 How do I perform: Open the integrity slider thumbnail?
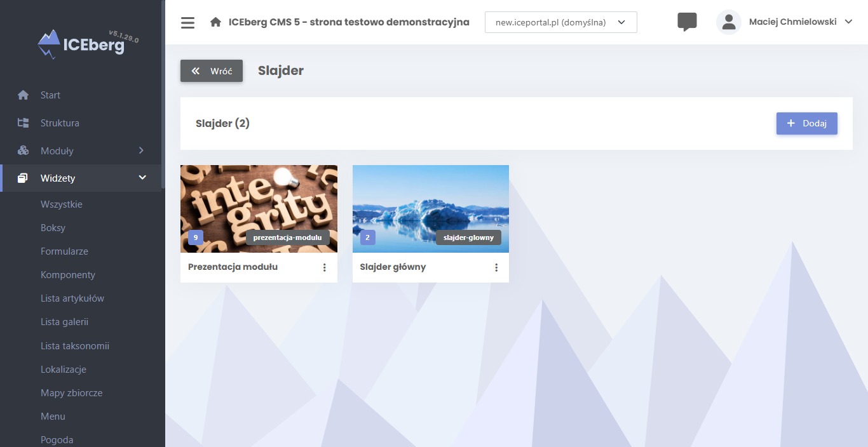click(259, 209)
